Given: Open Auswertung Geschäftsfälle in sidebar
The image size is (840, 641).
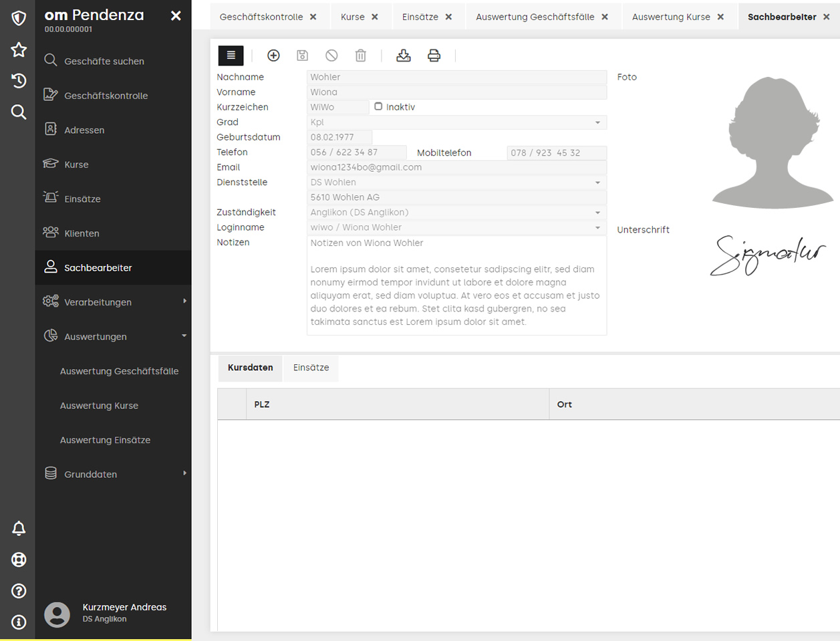Looking at the screenshot, I should pyautogui.click(x=119, y=371).
